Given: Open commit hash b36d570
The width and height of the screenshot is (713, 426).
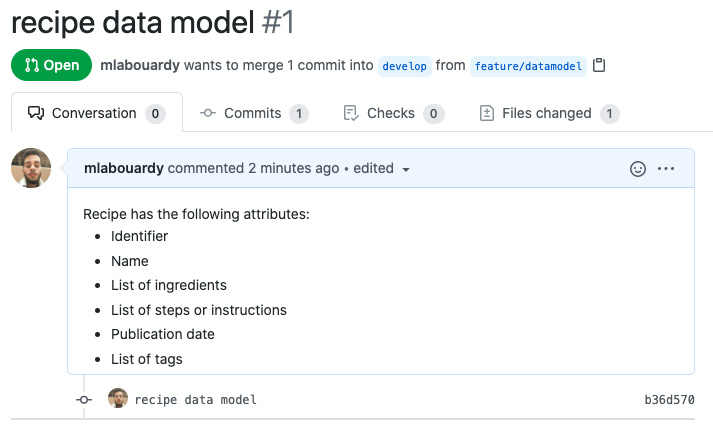Looking at the screenshot, I should (669, 400).
